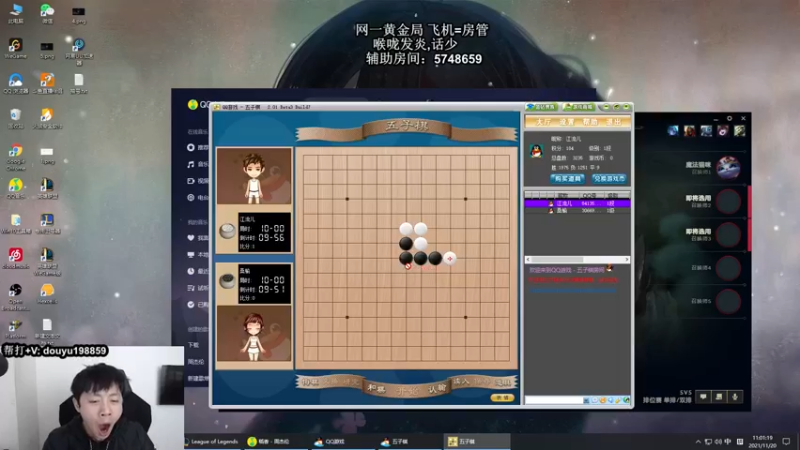Open the Google Chrome desktop shortcut

(15, 156)
